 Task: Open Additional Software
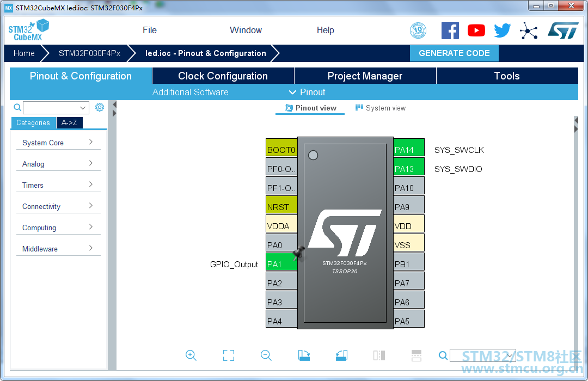pos(190,92)
